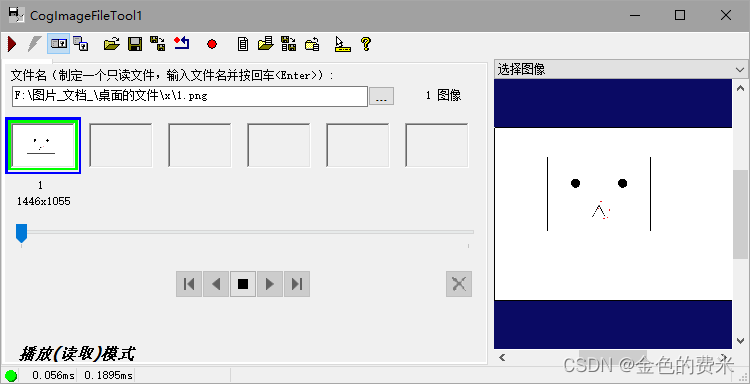Image resolution: width=750 pixels, height=384 pixels.
Task: Click the document page toolbar icon
Action: coord(243,44)
